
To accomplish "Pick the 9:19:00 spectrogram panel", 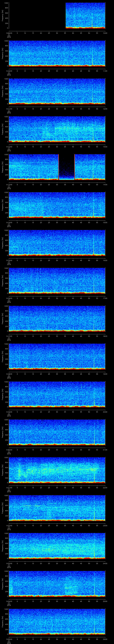I will (x=57, y=394).
